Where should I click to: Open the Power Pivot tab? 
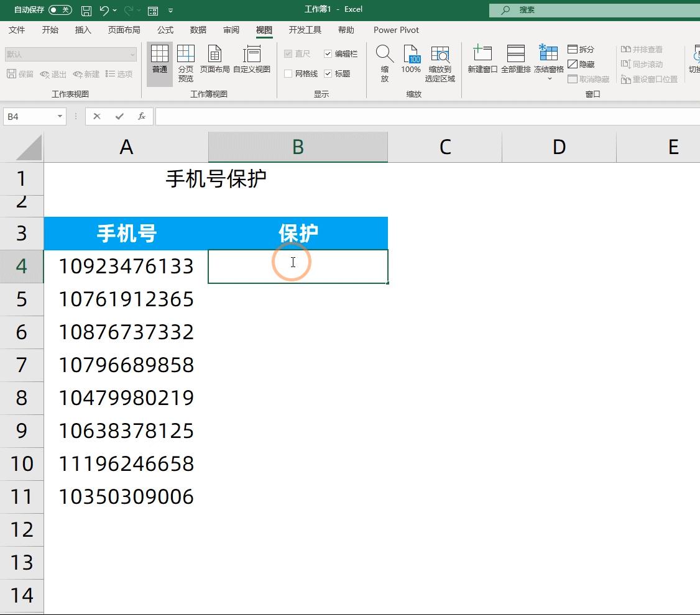pos(396,30)
